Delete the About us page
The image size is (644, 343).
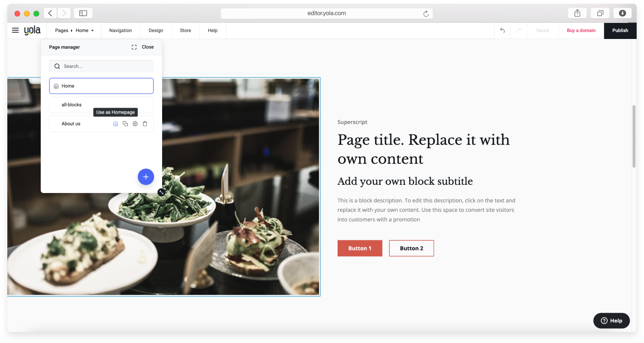click(145, 124)
